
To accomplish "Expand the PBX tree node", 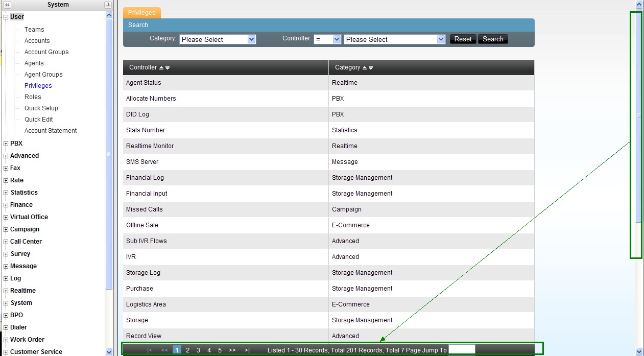I will 6,144.
